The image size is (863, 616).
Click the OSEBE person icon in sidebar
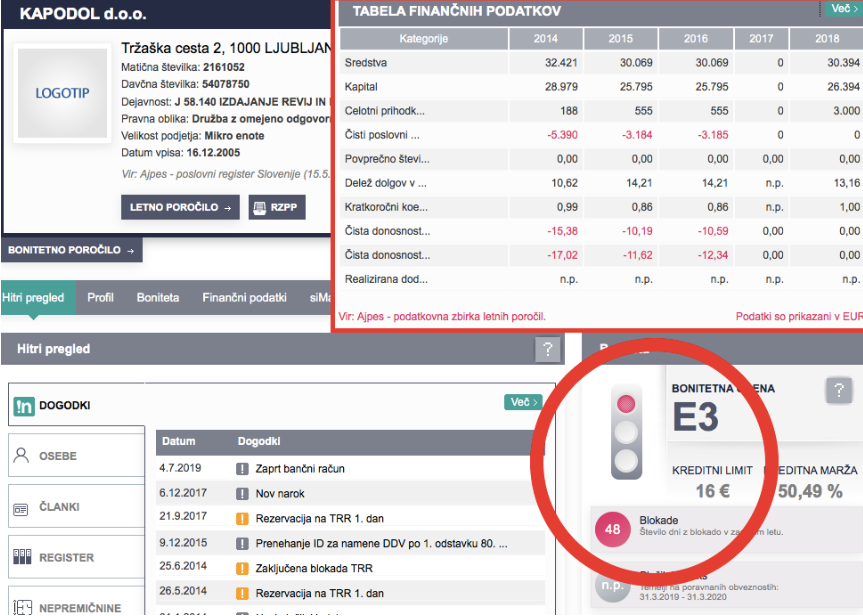click(21, 456)
